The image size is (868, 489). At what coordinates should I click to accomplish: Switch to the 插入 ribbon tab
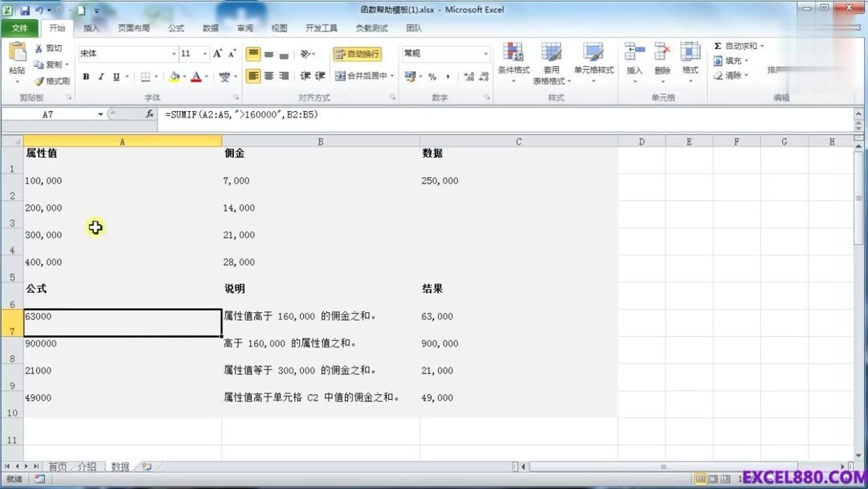point(91,27)
